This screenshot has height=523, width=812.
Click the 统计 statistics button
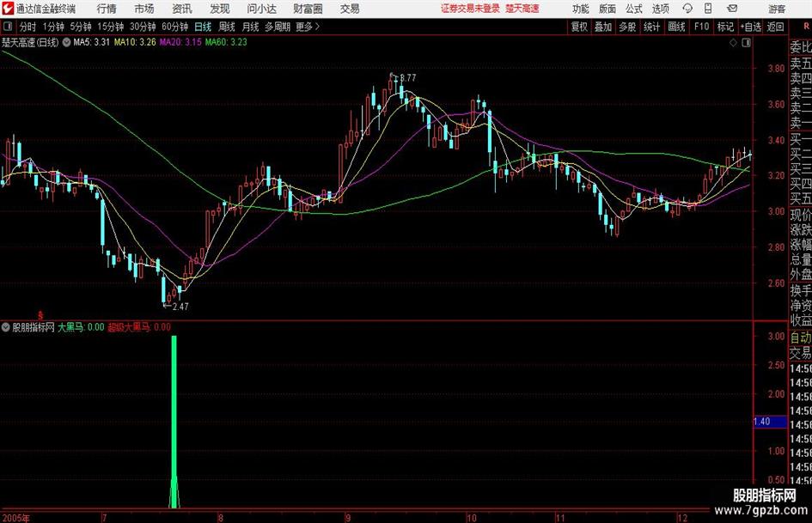coord(651,27)
